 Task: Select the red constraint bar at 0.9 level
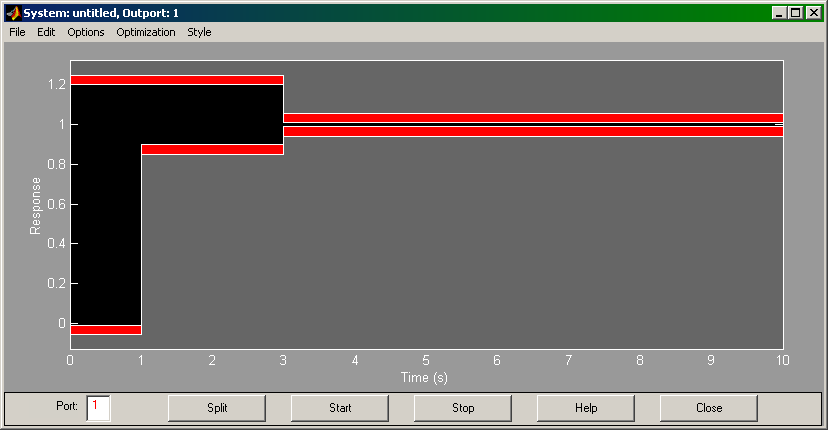click(x=212, y=149)
